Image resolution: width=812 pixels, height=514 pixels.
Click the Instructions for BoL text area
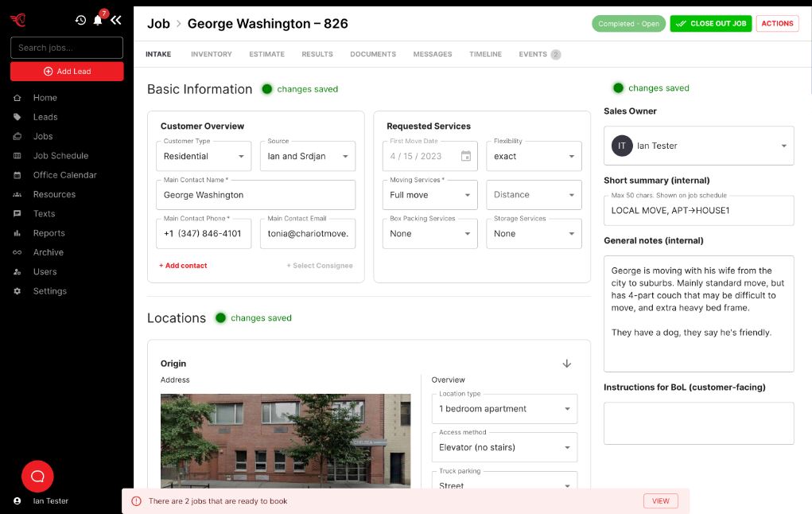[x=698, y=423]
